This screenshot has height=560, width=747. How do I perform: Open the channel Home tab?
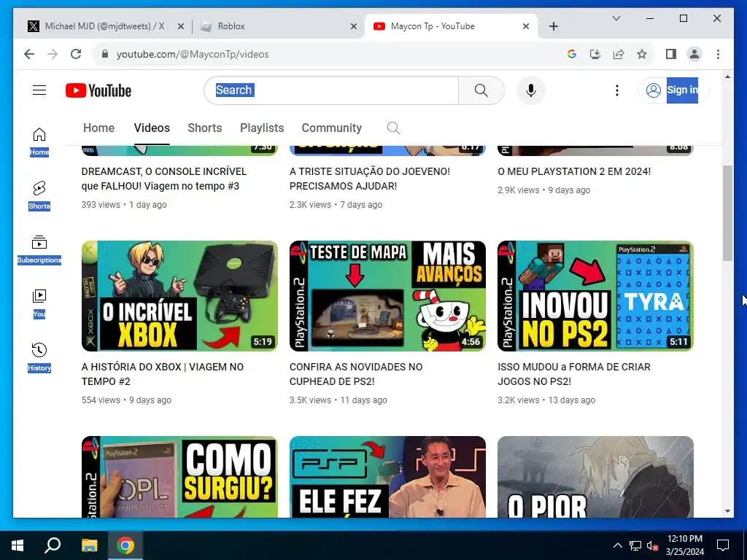98,128
